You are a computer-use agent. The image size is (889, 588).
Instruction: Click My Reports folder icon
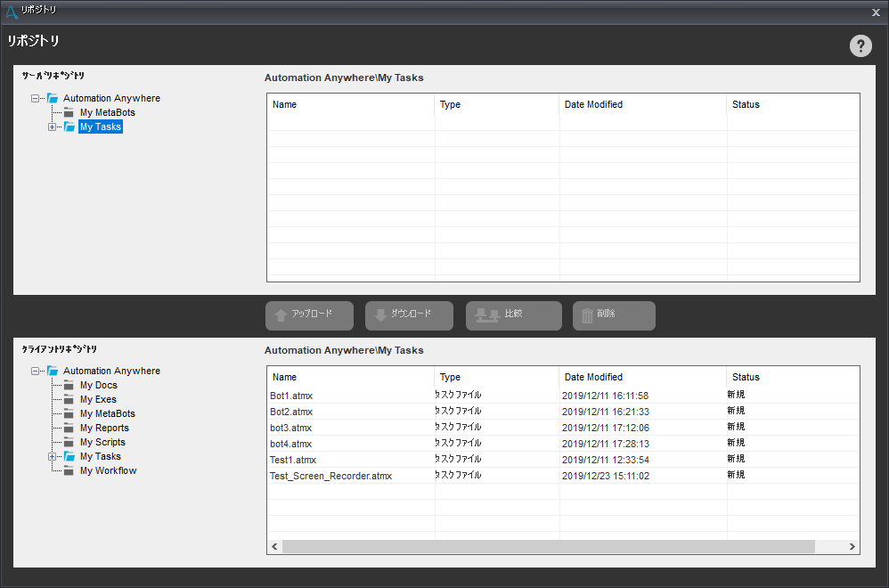(69, 428)
